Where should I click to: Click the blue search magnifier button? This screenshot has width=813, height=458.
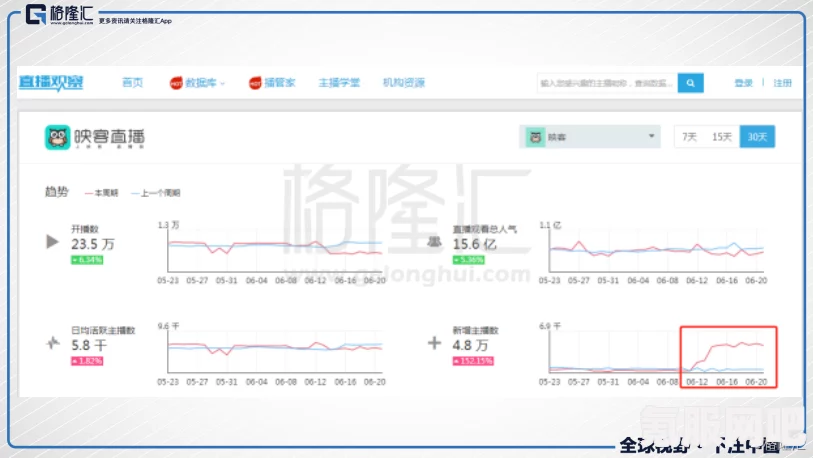tap(691, 83)
